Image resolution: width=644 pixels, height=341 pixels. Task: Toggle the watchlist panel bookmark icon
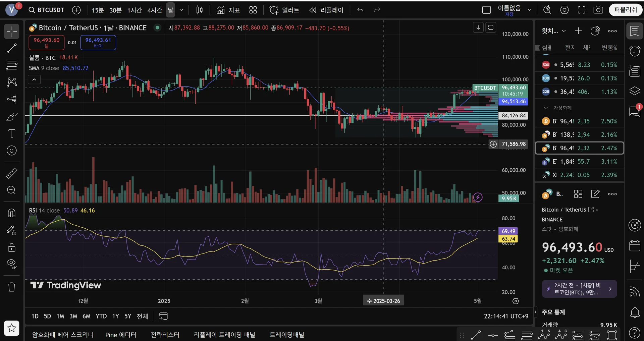coord(635,31)
